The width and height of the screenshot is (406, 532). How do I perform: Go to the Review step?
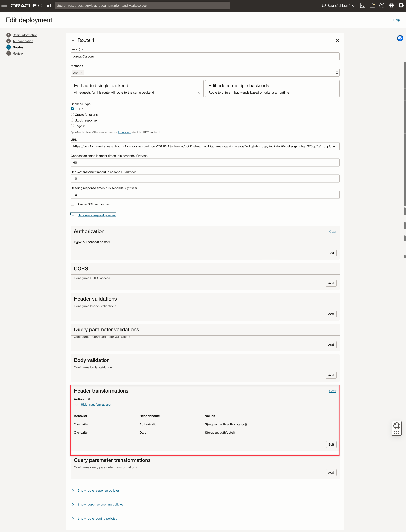[18, 53]
